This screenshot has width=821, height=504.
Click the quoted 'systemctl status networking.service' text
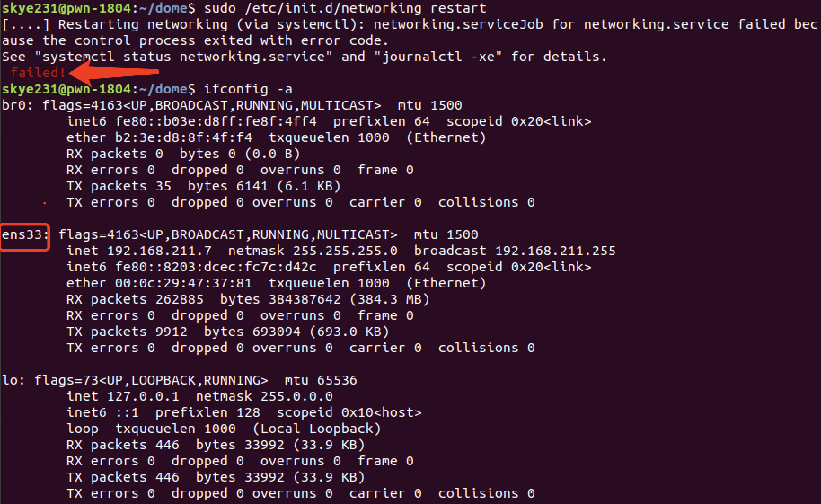point(183,57)
